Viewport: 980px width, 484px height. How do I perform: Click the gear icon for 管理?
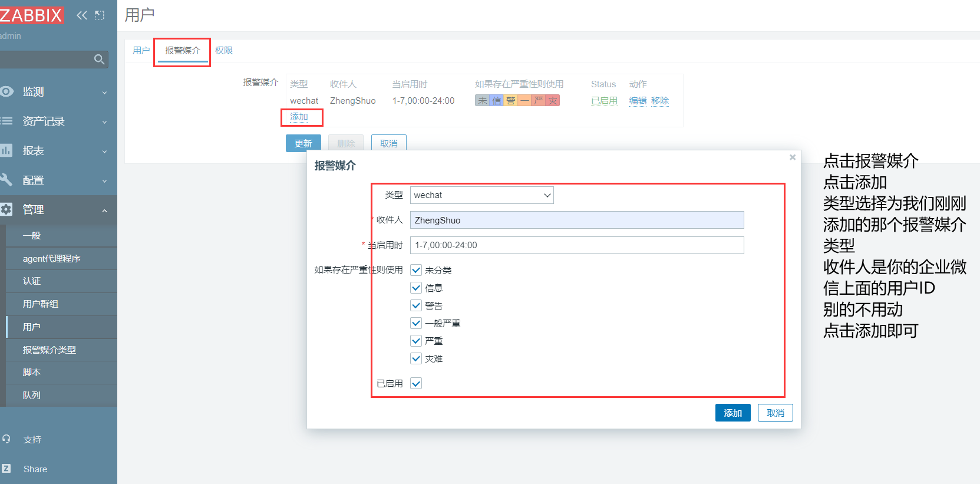(6, 209)
